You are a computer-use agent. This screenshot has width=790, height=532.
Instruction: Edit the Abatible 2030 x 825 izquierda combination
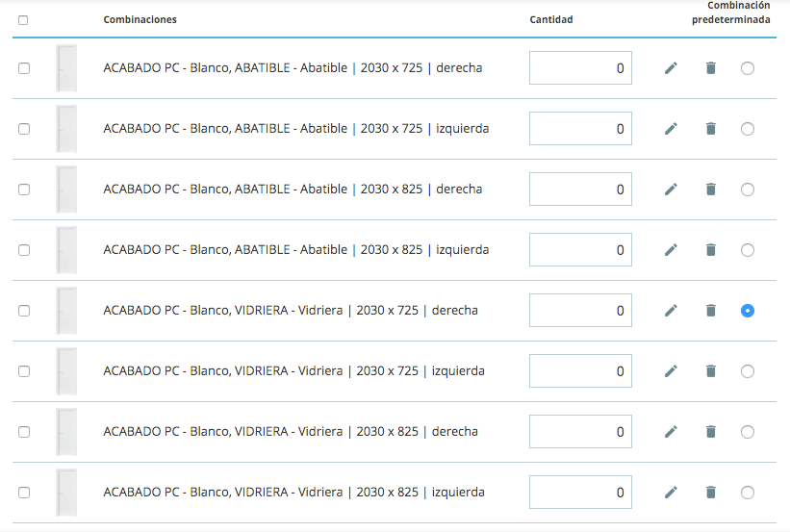[x=671, y=250]
